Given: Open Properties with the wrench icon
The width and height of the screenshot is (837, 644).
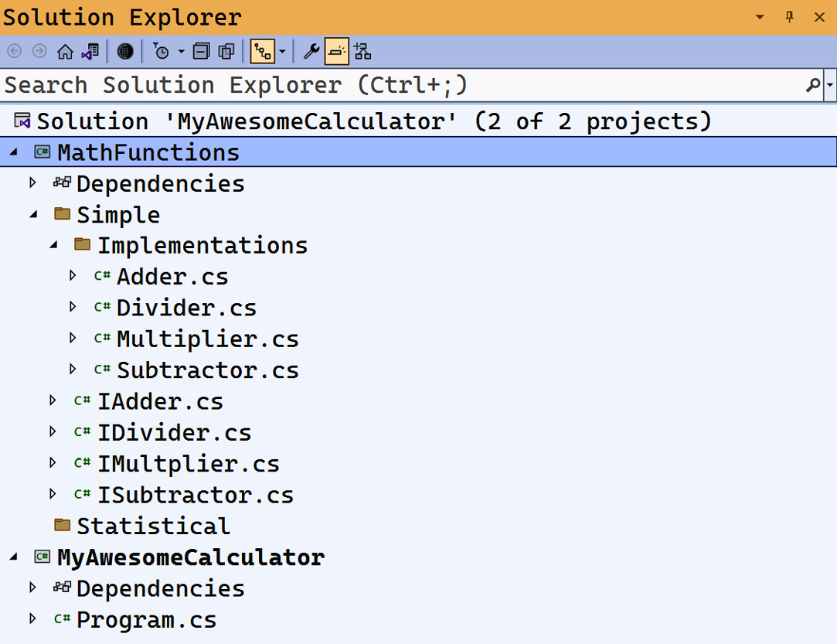Looking at the screenshot, I should pyautogui.click(x=311, y=52).
